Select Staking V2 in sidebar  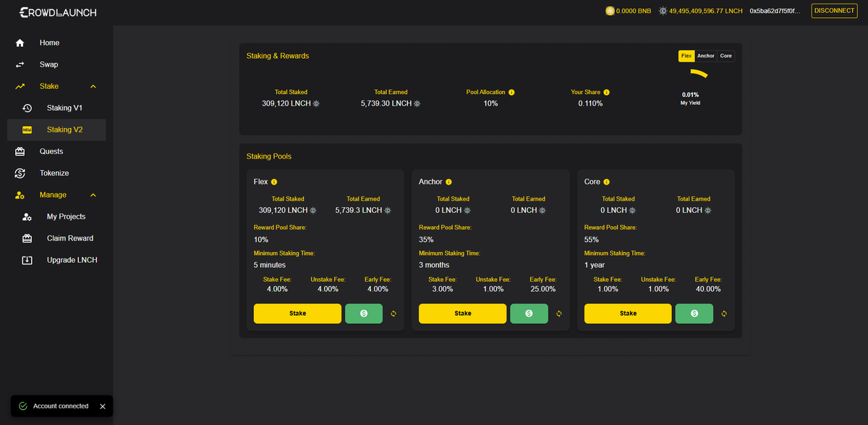click(56, 130)
